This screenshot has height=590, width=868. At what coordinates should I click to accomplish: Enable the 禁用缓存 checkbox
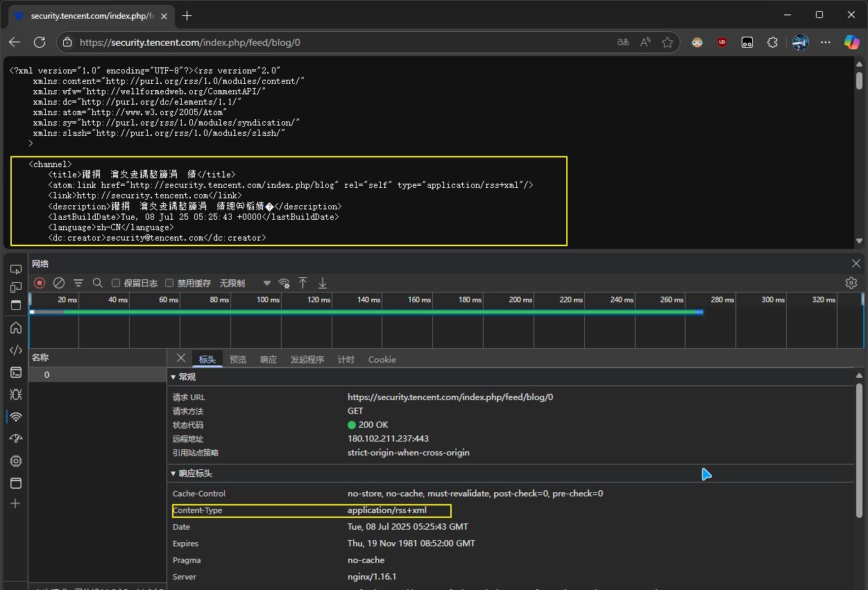pos(169,283)
